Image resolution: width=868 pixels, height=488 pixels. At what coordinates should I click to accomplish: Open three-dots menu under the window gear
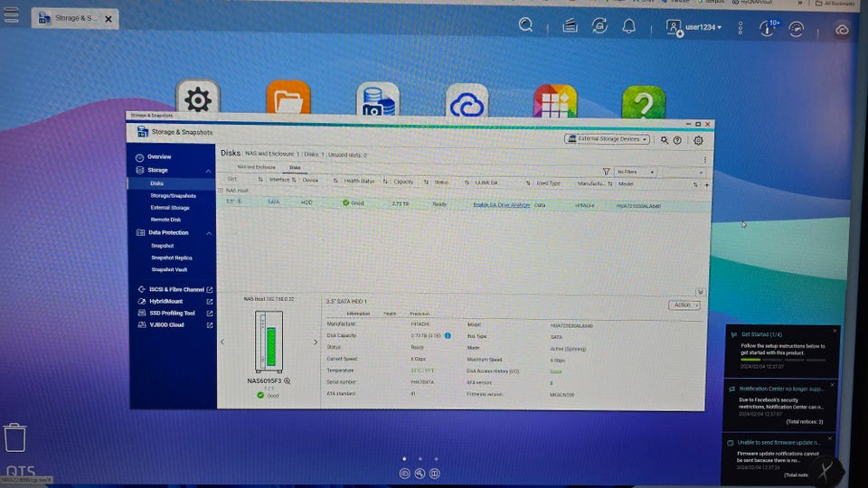click(x=704, y=159)
